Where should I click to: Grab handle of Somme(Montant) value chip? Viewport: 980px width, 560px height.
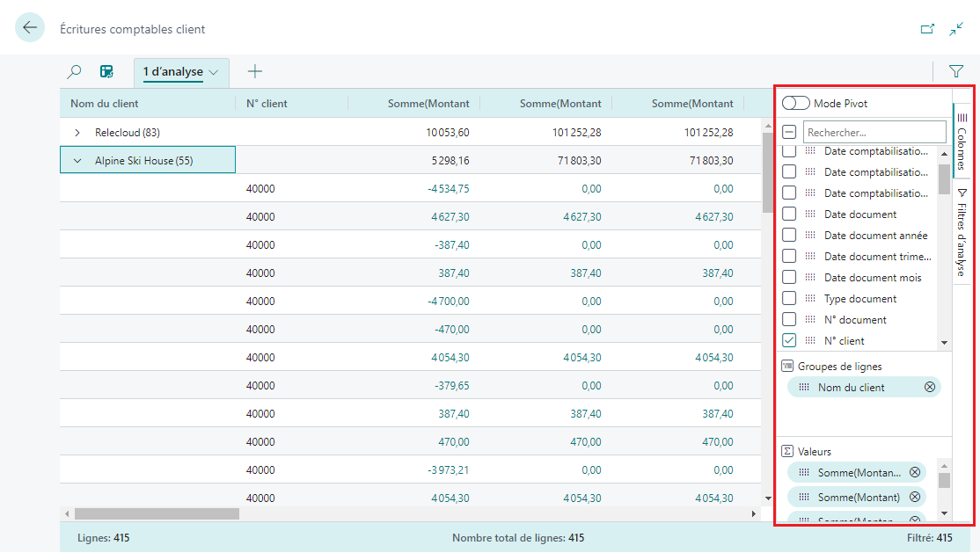(804, 497)
